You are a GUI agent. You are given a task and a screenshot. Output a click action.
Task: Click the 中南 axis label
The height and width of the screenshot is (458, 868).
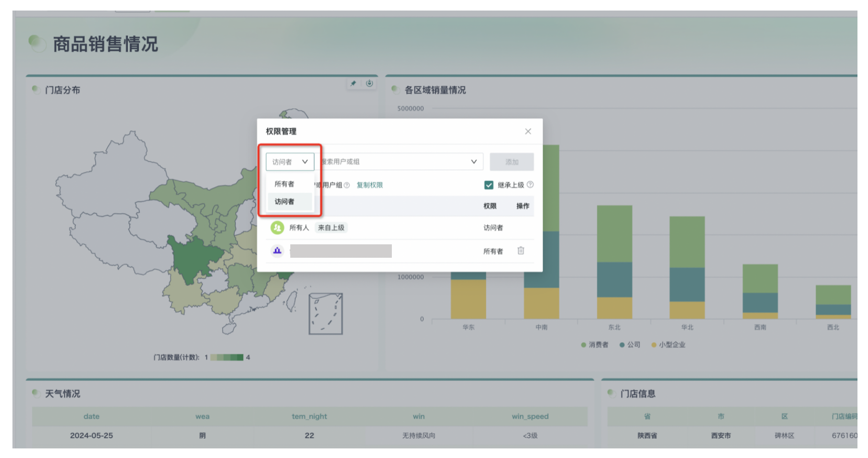click(x=541, y=327)
